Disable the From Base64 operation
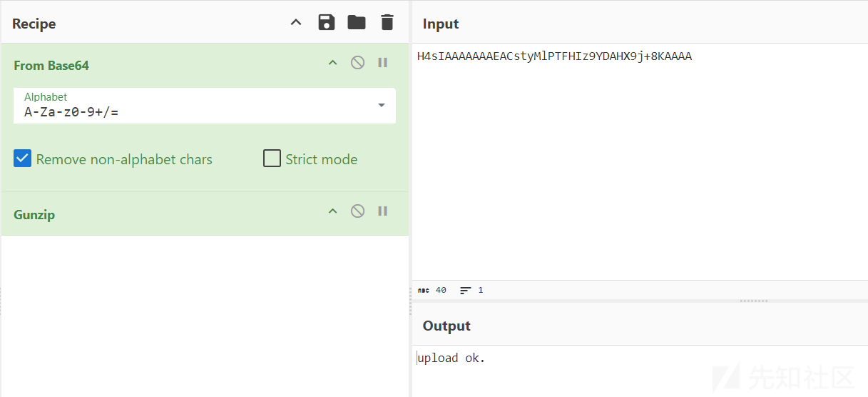This screenshot has width=868, height=397. [x=358, y=63]
